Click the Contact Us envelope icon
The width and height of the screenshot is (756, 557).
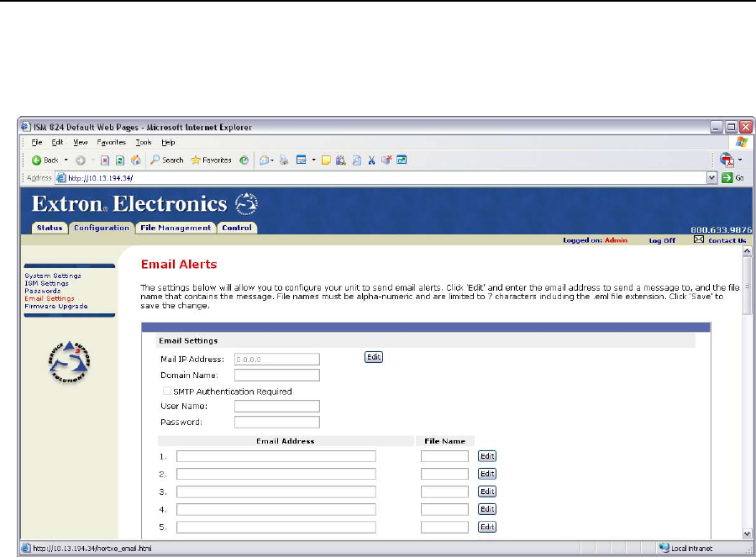698,239
